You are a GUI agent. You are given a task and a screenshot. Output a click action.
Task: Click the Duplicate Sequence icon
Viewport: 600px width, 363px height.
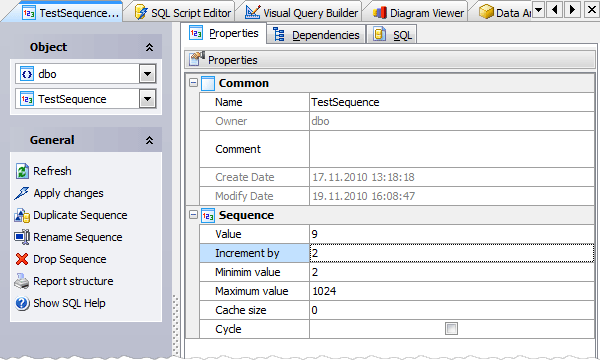pyautogui.click(x=22, y=215)
